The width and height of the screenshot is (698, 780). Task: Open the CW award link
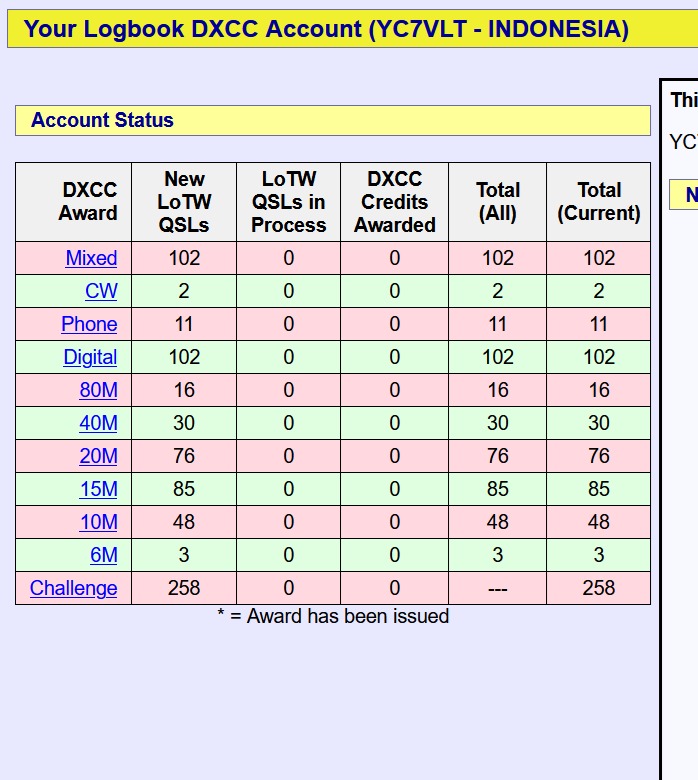point(101,291)
